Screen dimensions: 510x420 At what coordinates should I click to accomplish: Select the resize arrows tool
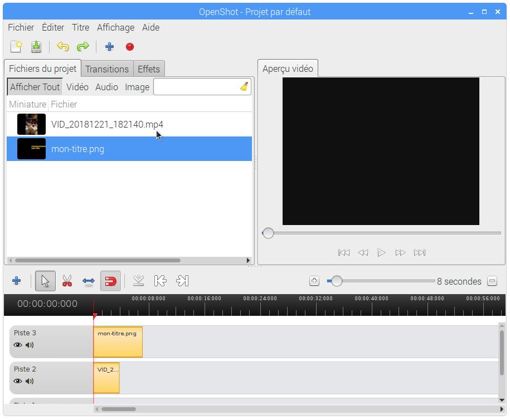[x=89, y=281]
